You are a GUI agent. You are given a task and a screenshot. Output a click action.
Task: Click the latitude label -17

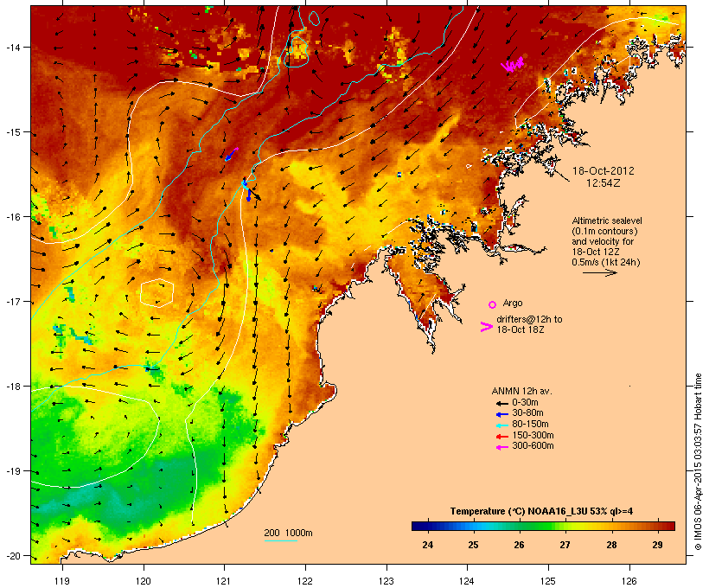pos(13,301)
